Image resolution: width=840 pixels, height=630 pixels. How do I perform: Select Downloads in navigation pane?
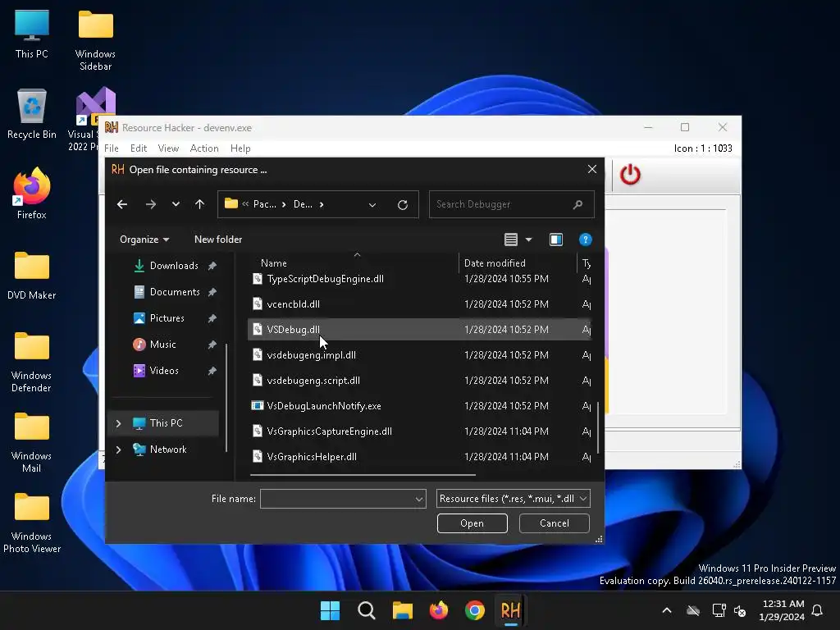coord(174,266)
